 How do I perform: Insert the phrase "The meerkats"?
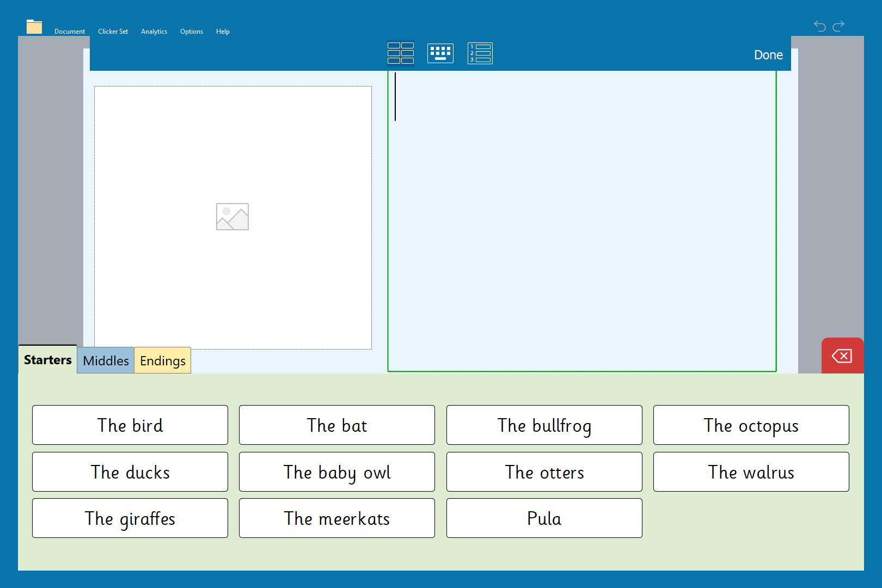(x=337, y=518)
